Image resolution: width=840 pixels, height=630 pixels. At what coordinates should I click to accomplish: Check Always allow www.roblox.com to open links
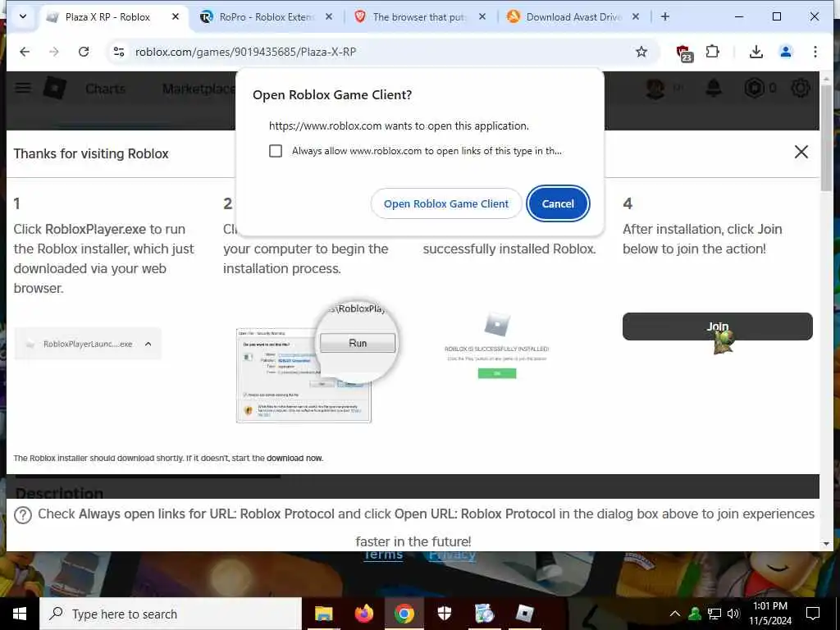276,151
